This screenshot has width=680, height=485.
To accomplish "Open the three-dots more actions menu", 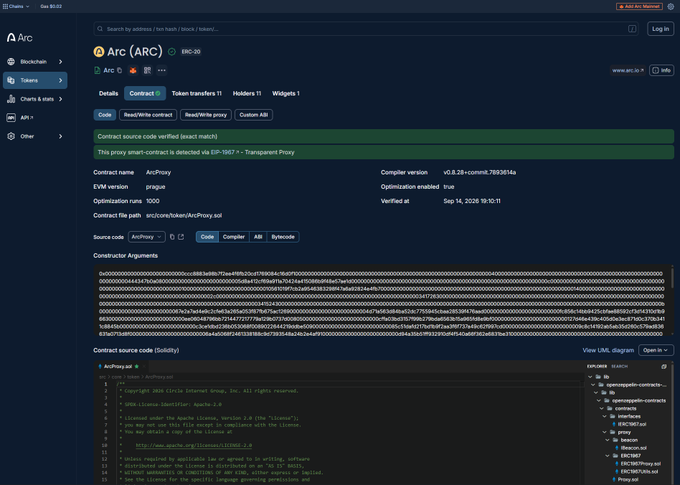I will click(162, 70).
